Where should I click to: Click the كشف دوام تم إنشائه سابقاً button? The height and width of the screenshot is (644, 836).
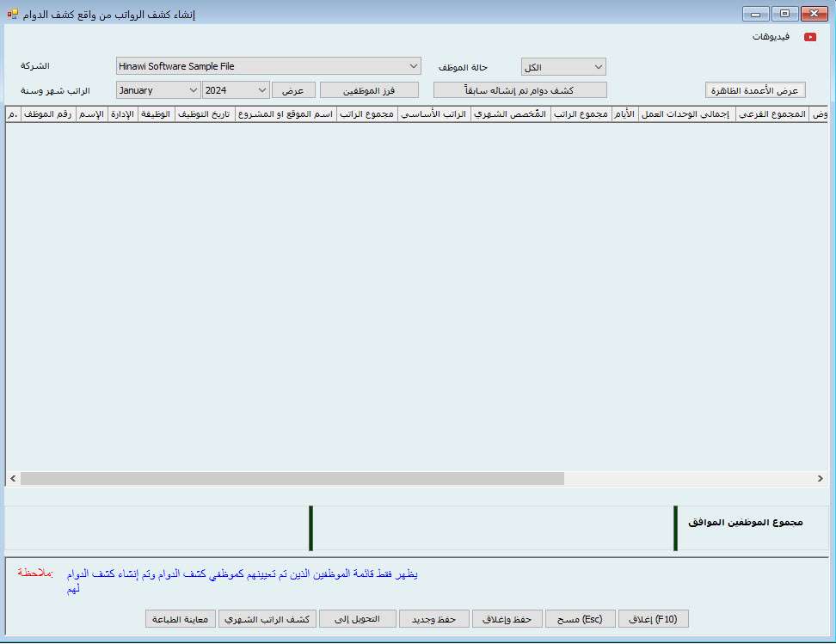(519, 90)
